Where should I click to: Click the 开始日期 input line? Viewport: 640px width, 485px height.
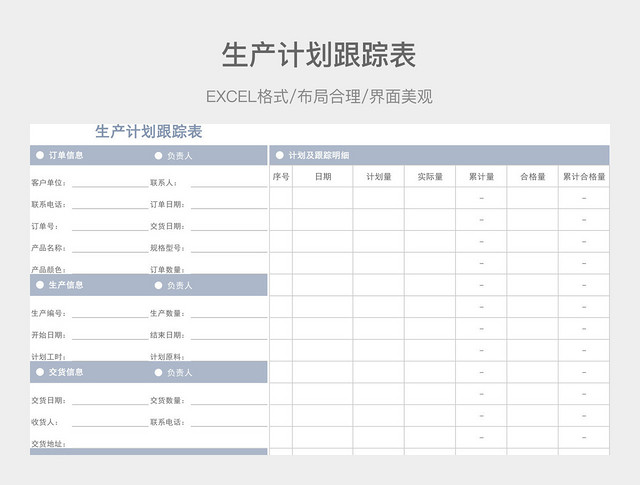pos(110,335)
